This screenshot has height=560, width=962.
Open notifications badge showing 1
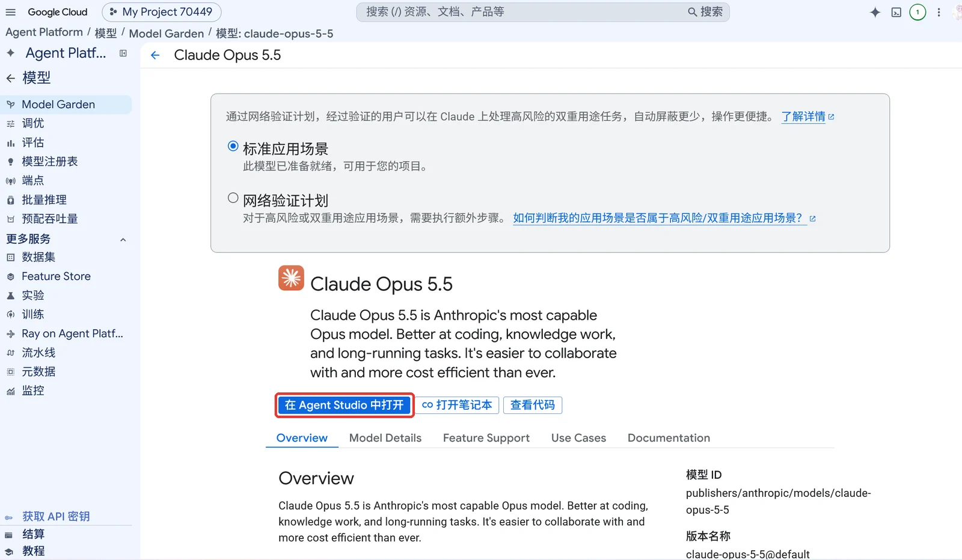pos(918,12)
